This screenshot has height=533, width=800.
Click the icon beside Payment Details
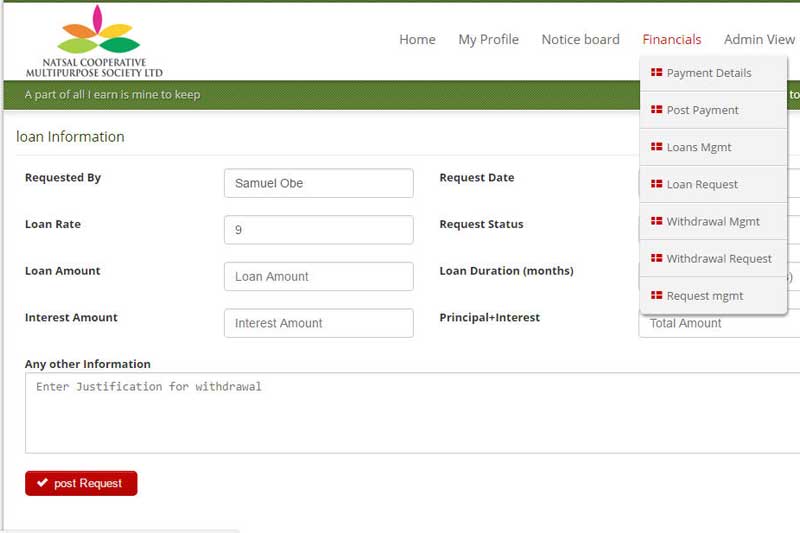coord(657,73)
